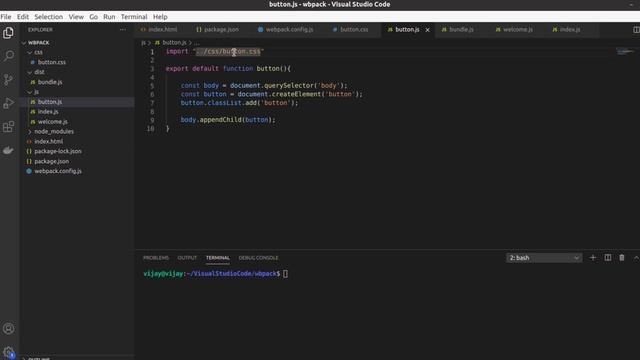This screenshot has width=640, height=360.
Task: Open the Go menu
Action: click(93, 17)
